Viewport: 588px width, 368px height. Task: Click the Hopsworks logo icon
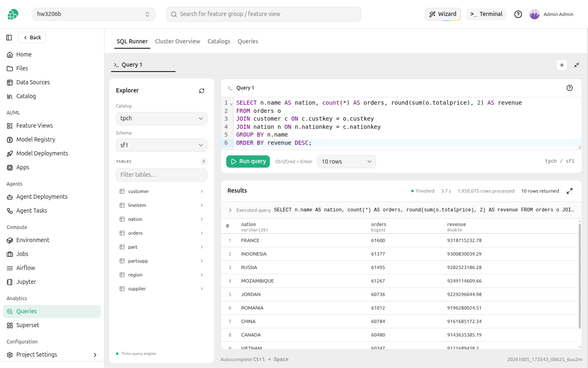[13, 14]
